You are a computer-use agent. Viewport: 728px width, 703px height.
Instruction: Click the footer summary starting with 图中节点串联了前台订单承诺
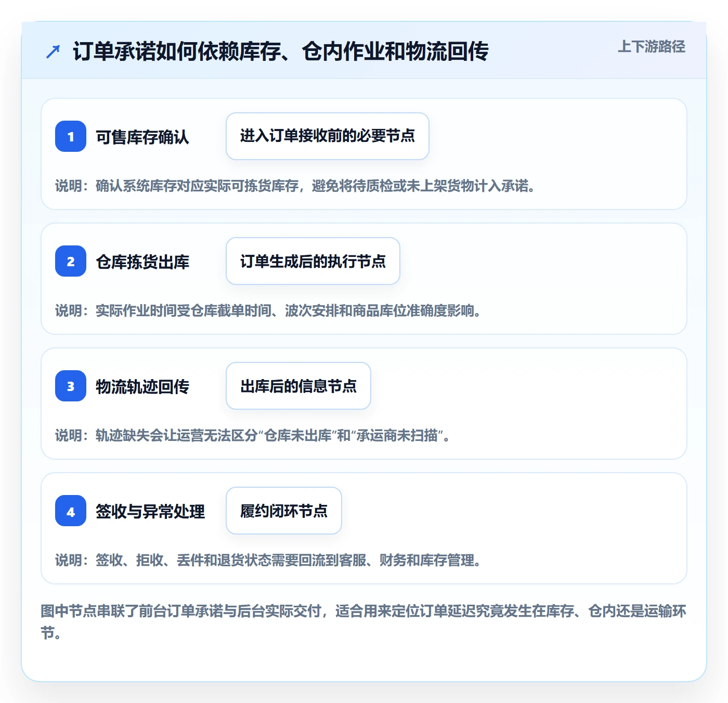click(363, 622)
